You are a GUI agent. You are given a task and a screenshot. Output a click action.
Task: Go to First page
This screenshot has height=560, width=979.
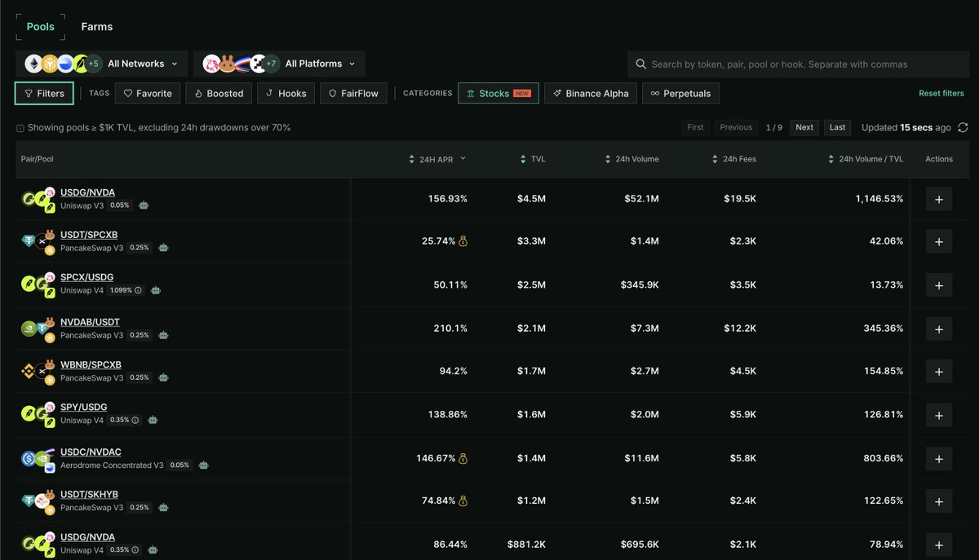pyautogui.click(x=696, y=127)
